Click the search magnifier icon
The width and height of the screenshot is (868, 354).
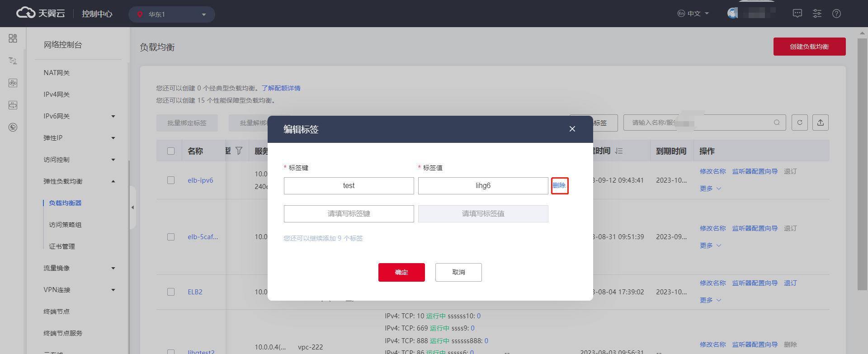pos(777,123)
